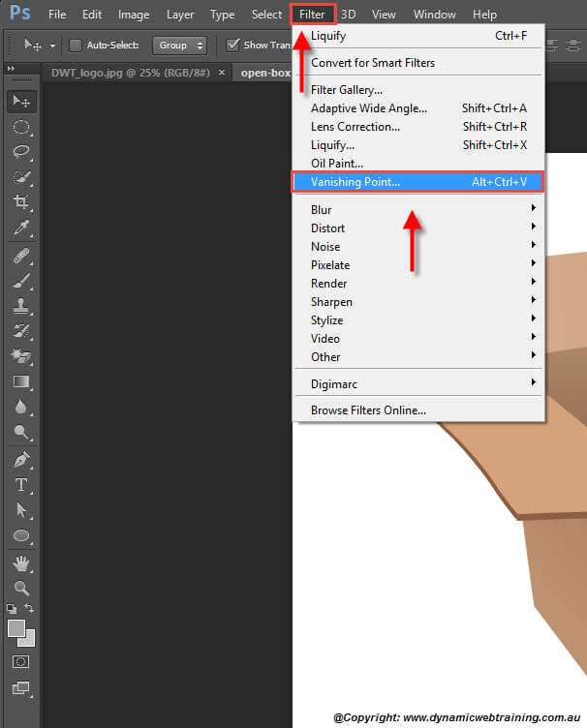Select the History Brush tool
The image size is (587, 728).
(x=21, y=331)
